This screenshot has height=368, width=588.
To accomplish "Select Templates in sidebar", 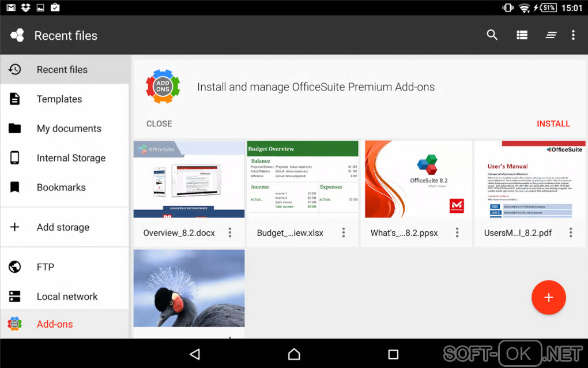I will 65,99.
